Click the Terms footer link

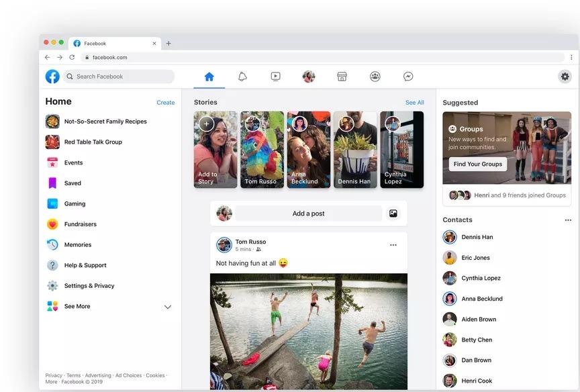click(74, 375)
